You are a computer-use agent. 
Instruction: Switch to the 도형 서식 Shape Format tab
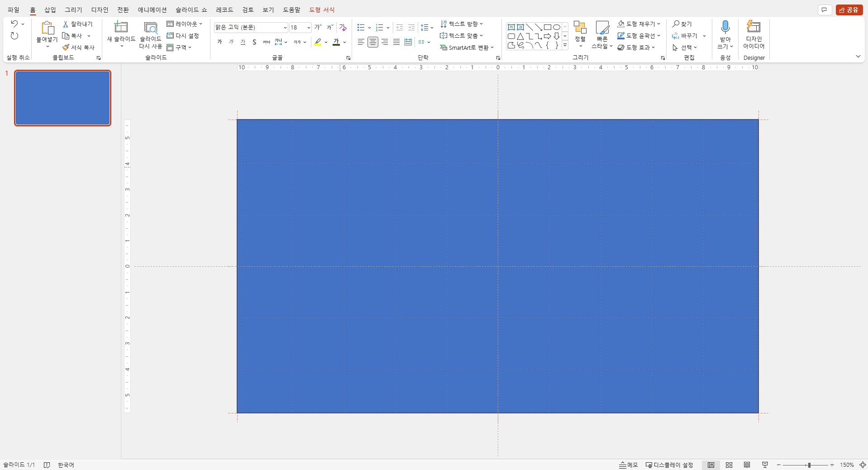[x=322, y=10]
